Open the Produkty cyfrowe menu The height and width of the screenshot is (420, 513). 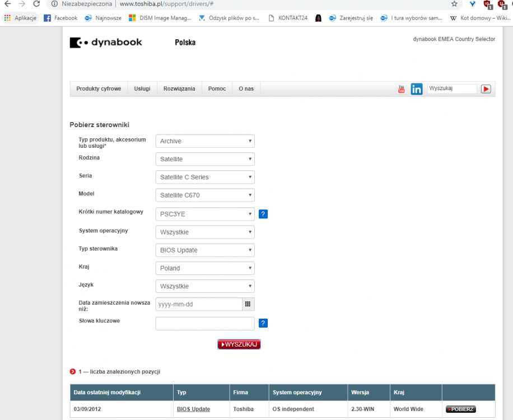point(99,89)
